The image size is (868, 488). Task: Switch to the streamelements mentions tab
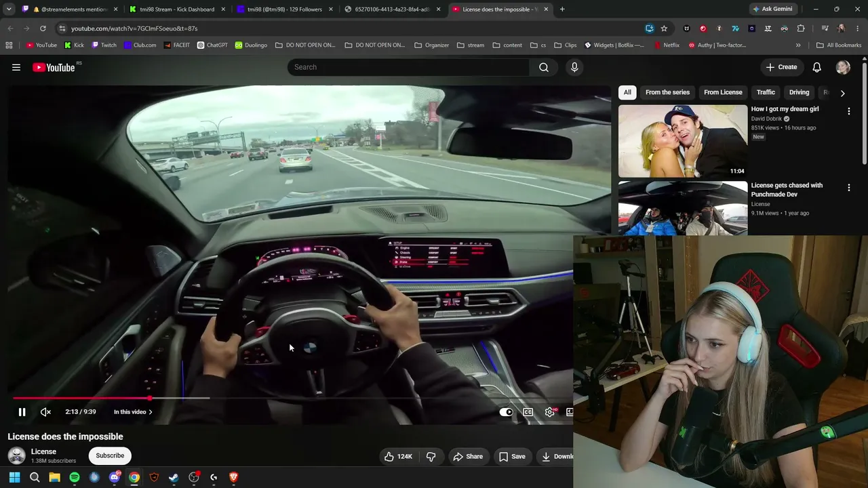tap(70, 9)
